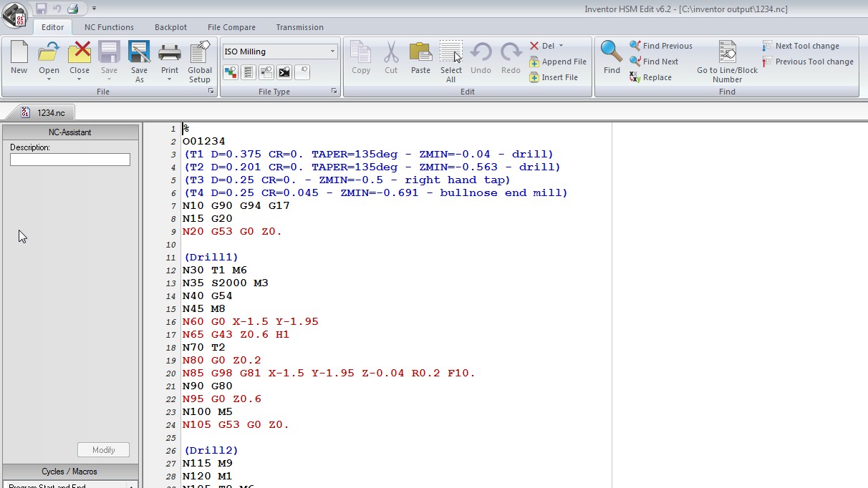Click the Save As disk icon

pos(139,53)
